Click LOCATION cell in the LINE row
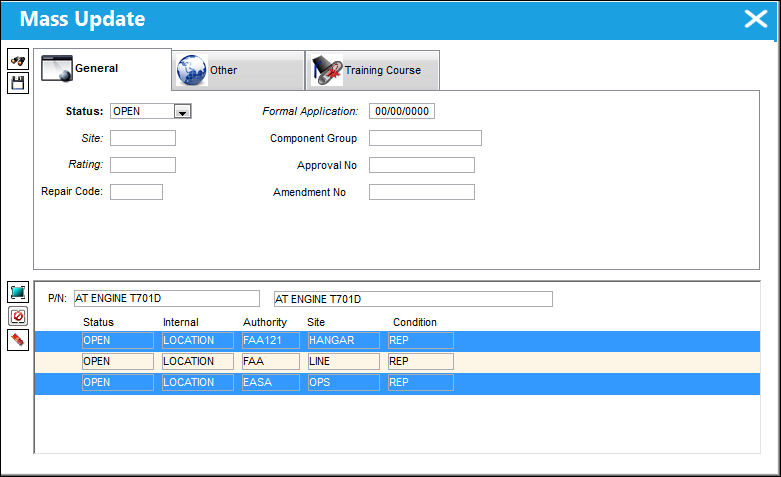The height and width of the screenshot is (477, 781). [x=198, y=361]
